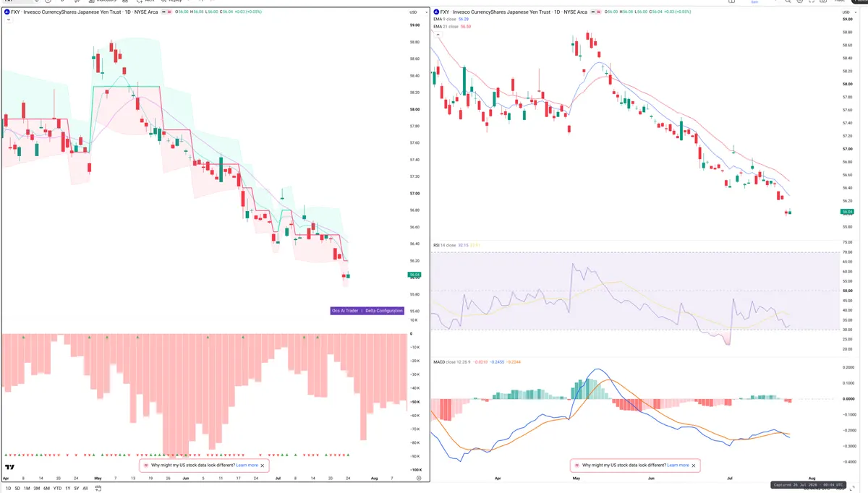The width and height of the screenshot is (868, 493).
Task: Select the 1D time range
Action: click(x=9, y=488)
